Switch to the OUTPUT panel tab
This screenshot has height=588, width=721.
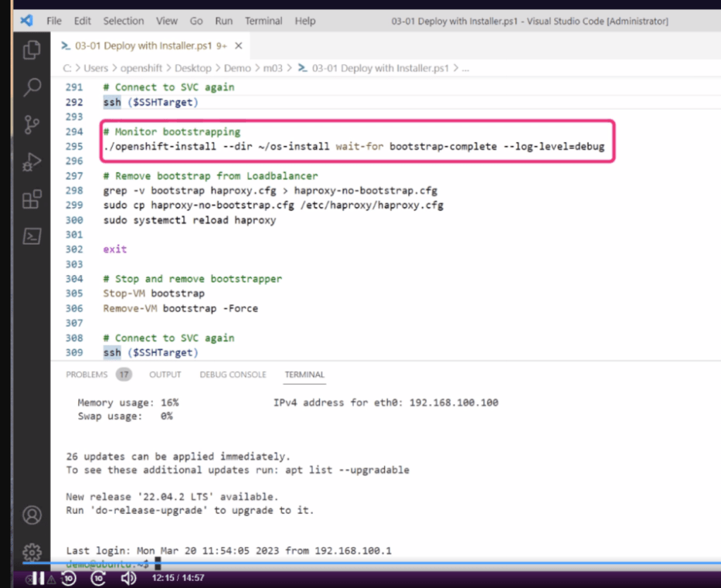165,374
